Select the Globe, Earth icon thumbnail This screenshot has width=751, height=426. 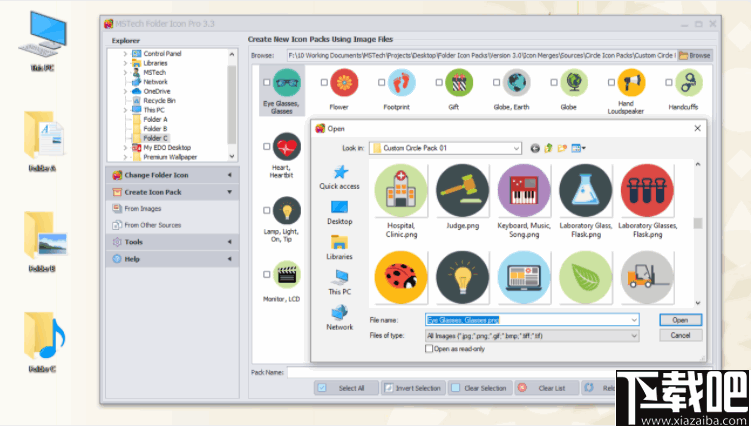coord(516,82)
